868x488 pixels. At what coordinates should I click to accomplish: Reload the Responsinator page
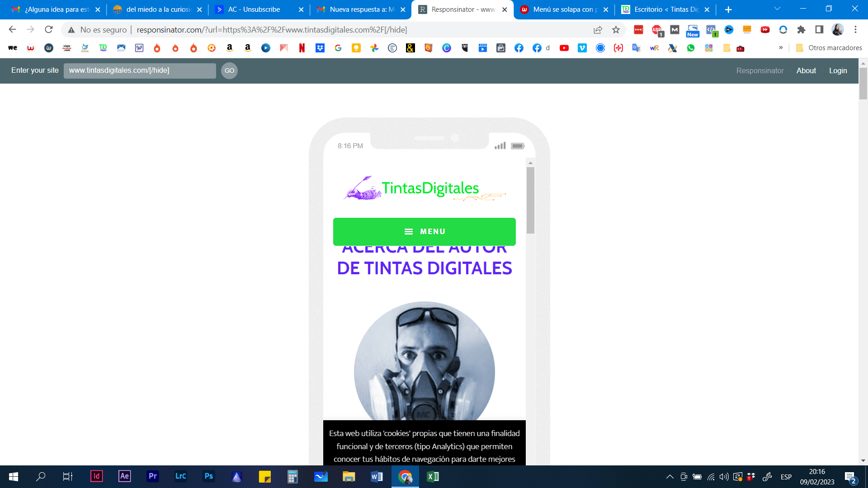[49, 30]
